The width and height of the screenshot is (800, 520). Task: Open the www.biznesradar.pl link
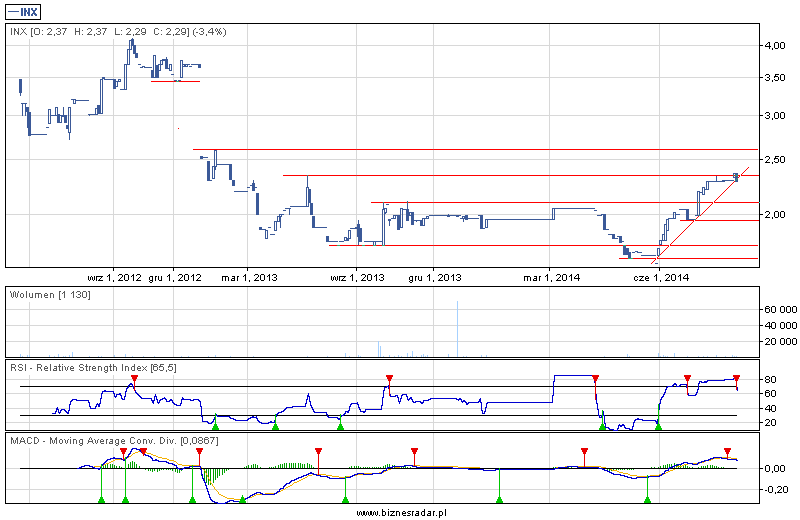[x=400, y=512]
